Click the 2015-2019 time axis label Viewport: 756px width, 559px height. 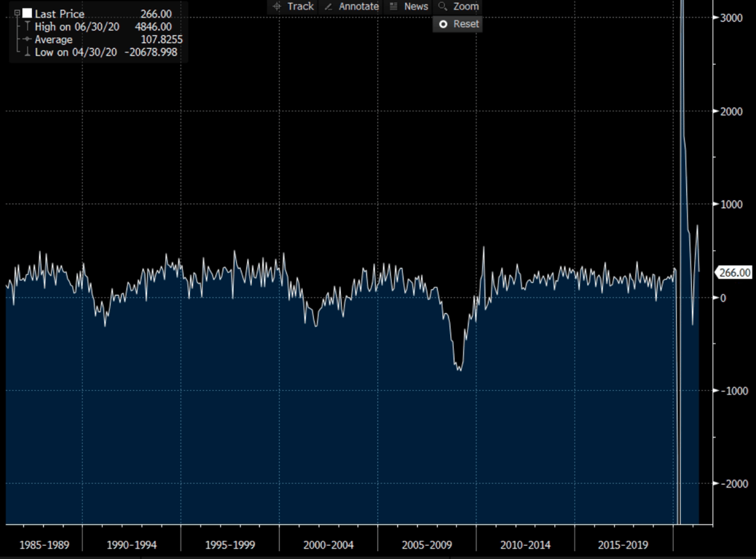click(x=623, y=545)
